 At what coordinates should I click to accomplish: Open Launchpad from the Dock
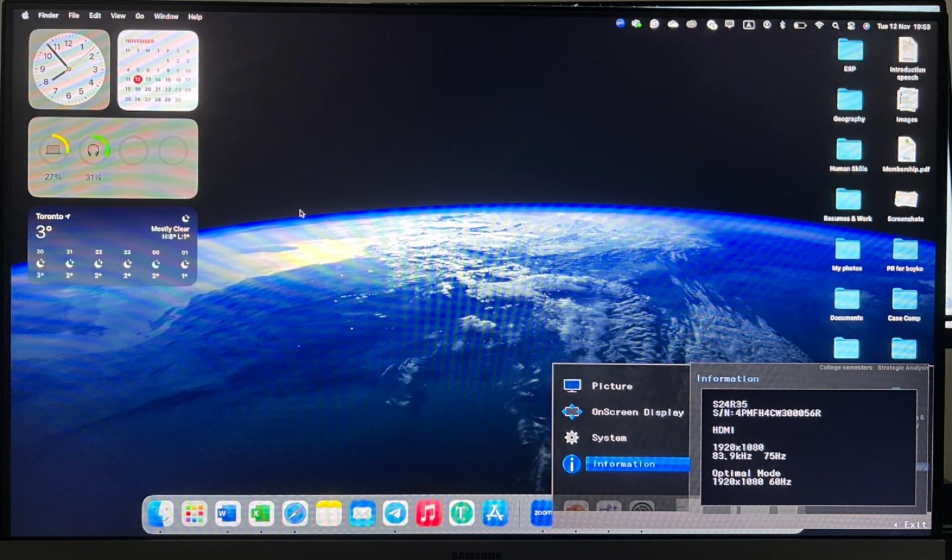click(194, 514)
